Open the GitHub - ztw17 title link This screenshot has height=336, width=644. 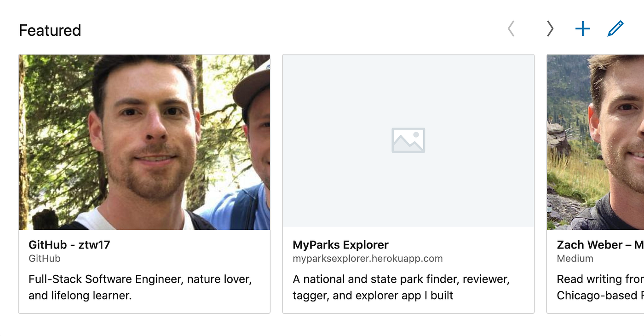click(x=69, y=244)
